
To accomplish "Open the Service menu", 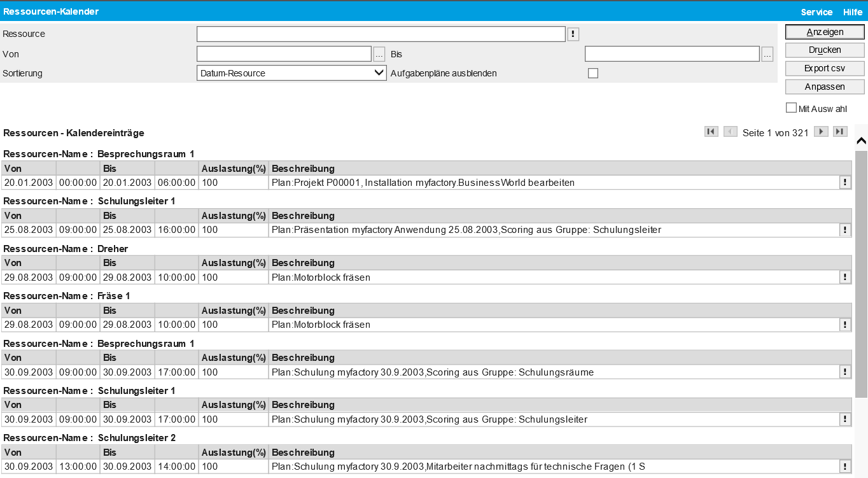I will coord(816,12).
